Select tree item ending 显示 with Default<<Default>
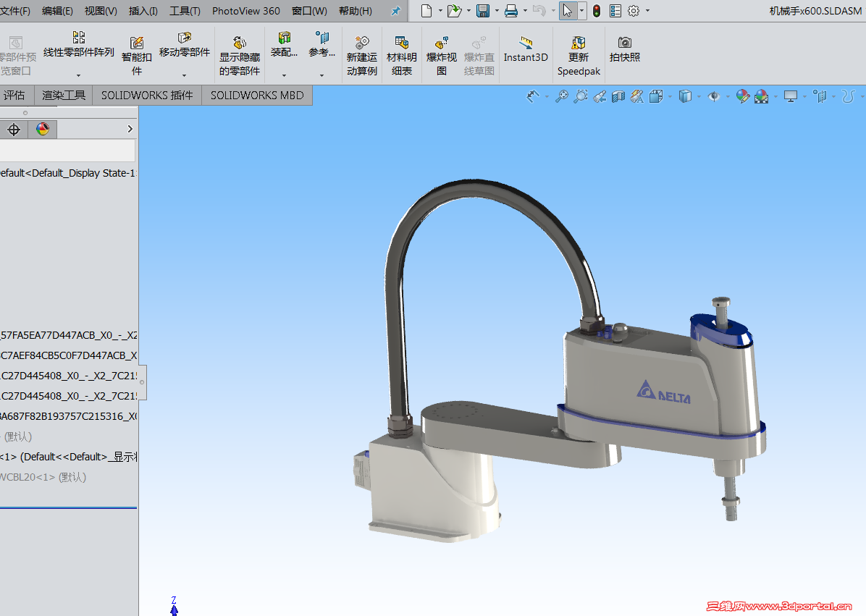 coord(69,457)
